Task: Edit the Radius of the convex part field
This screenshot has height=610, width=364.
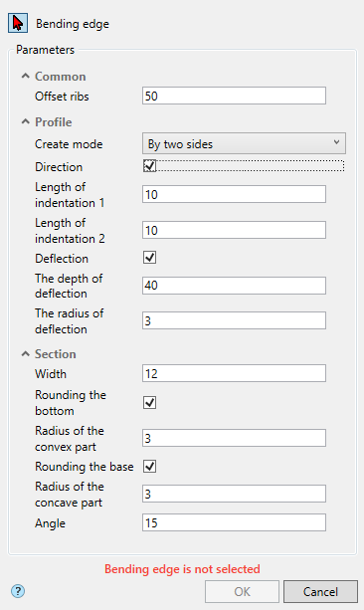Action: 234,438
